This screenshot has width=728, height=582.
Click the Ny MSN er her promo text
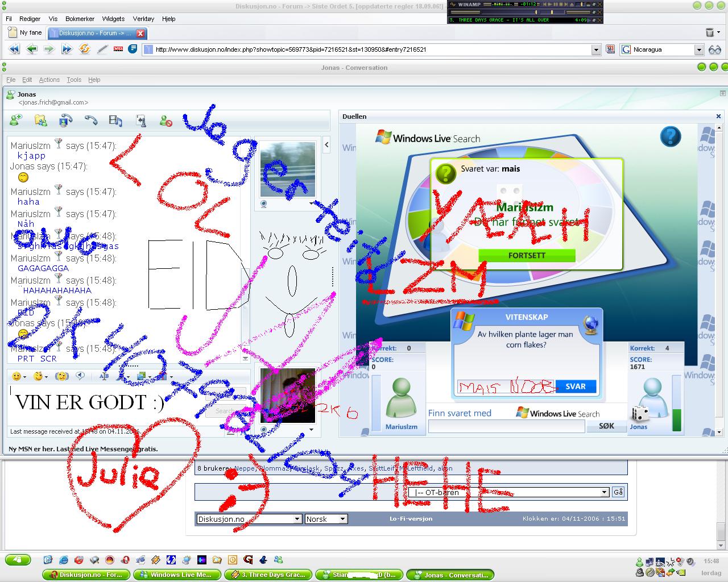(x=84, y=449)
